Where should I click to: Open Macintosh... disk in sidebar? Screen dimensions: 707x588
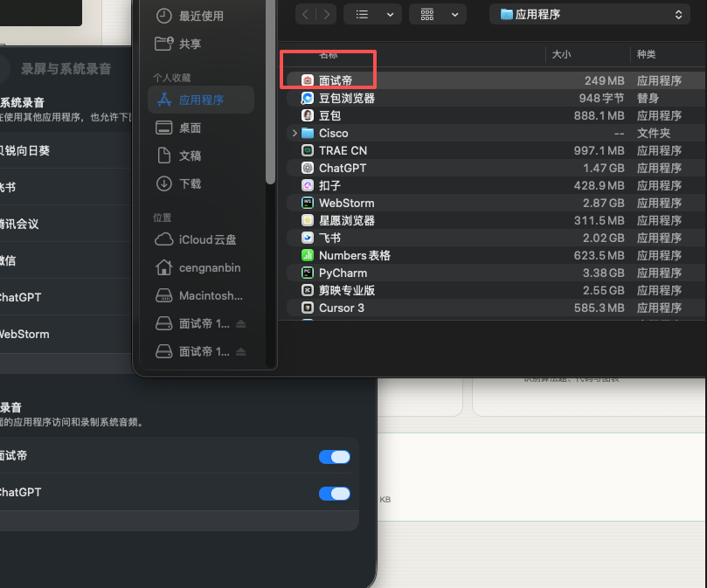click(x=201, y=295)
